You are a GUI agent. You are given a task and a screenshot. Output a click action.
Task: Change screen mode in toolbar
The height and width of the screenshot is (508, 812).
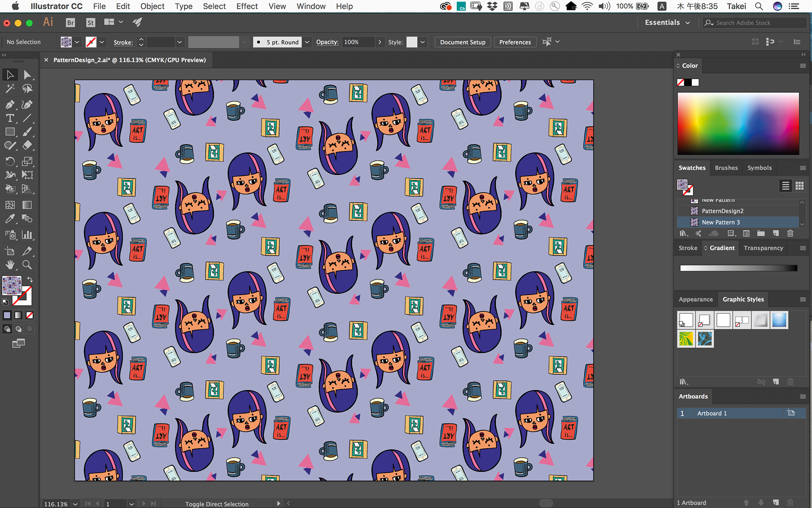[18, 343]
